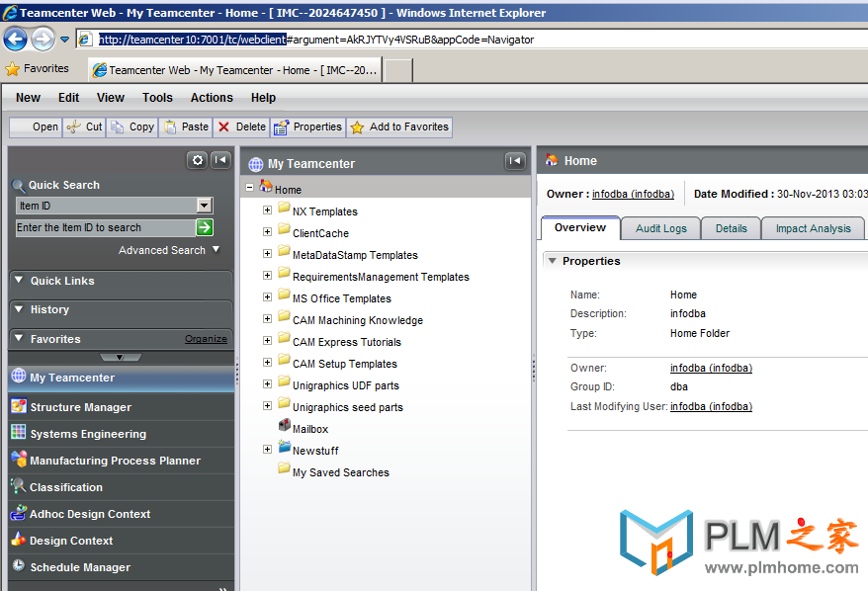Expand the NX Templates folder
Image resolution: width=868 pixels, height=591 pixels.
pyautogui.click(x=267, y=211)
